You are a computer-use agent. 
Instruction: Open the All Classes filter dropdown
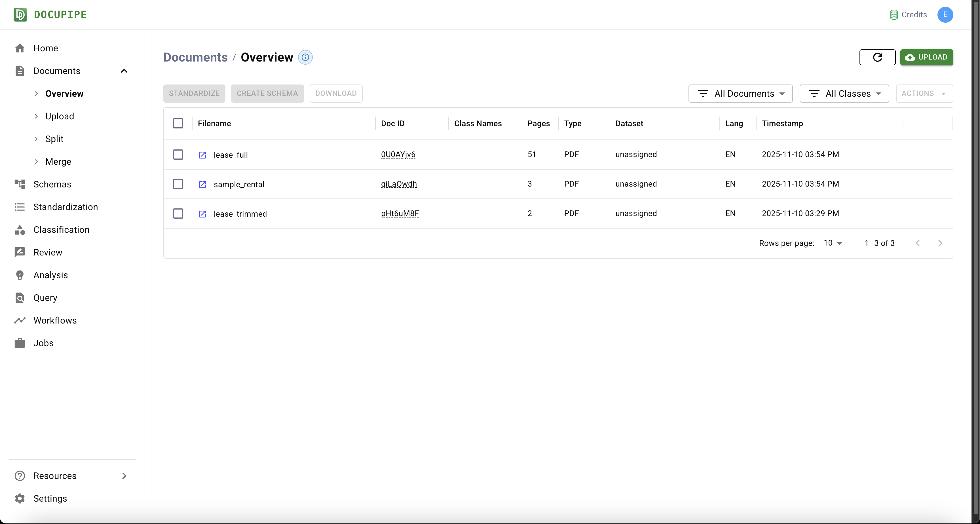pyautogui.click(x=844, y=94)
